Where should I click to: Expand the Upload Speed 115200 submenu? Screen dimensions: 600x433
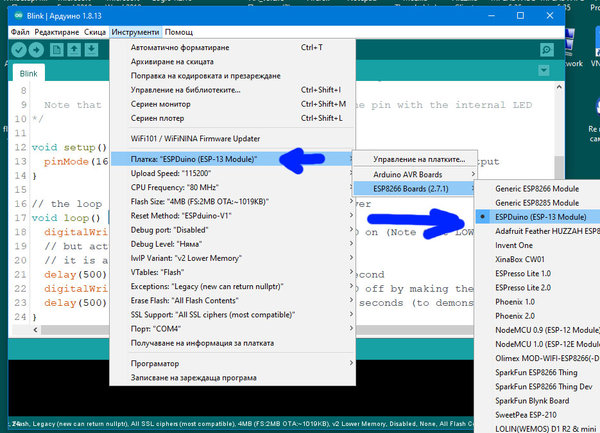point(233,173)
